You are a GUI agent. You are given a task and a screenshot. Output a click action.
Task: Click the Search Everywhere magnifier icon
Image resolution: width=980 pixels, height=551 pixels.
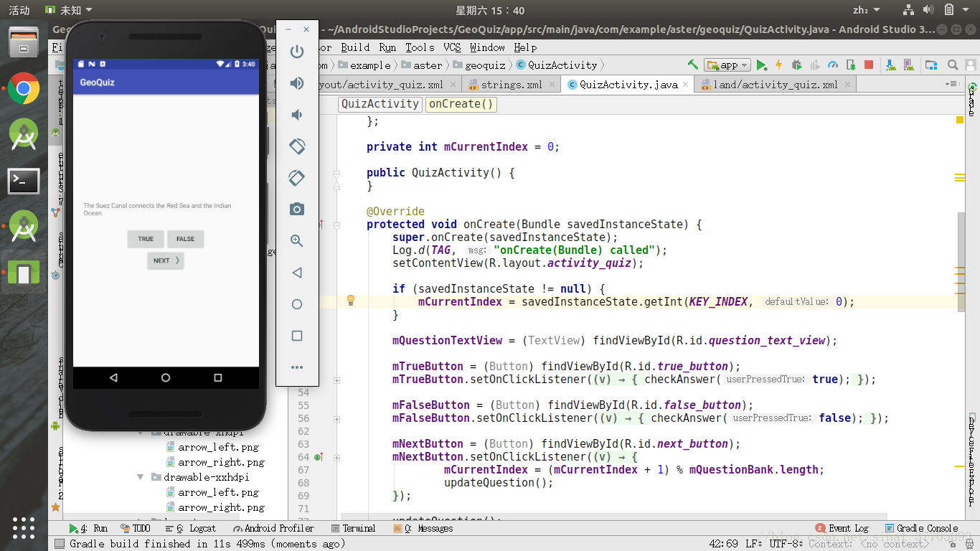pyautogui.click(x=953, y=65)
